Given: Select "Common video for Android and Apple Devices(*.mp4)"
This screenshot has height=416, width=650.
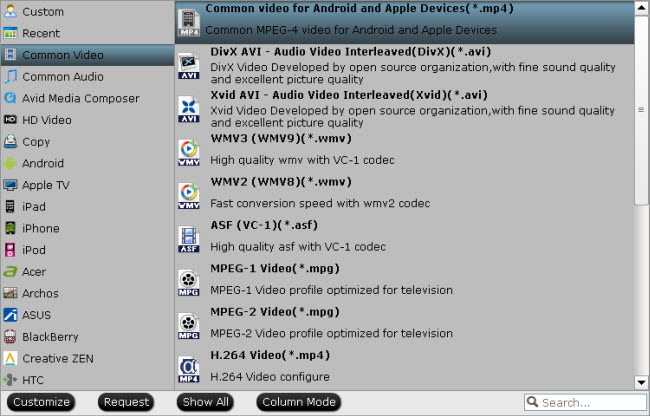Looking at the screenshot, I should (404, 22).
